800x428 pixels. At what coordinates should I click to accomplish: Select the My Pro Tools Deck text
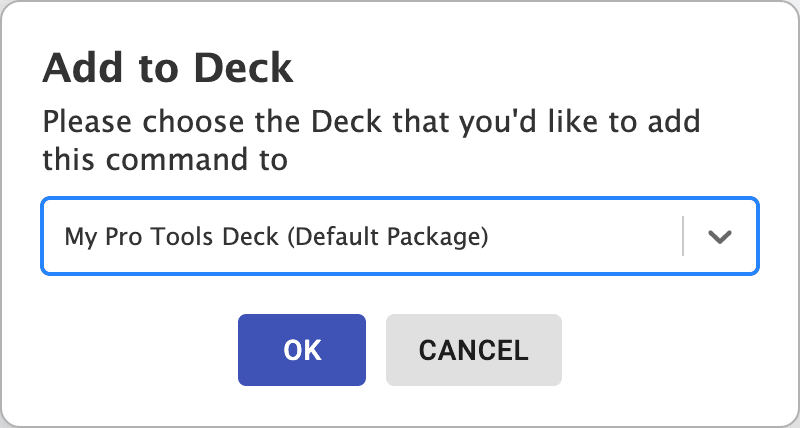tap(172, 237)
